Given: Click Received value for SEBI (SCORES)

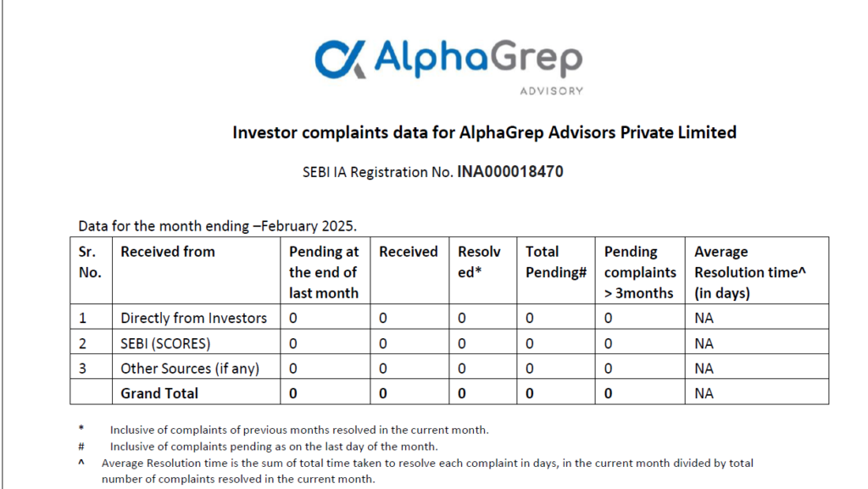Looking at the screenshot, I should (383, 343).
